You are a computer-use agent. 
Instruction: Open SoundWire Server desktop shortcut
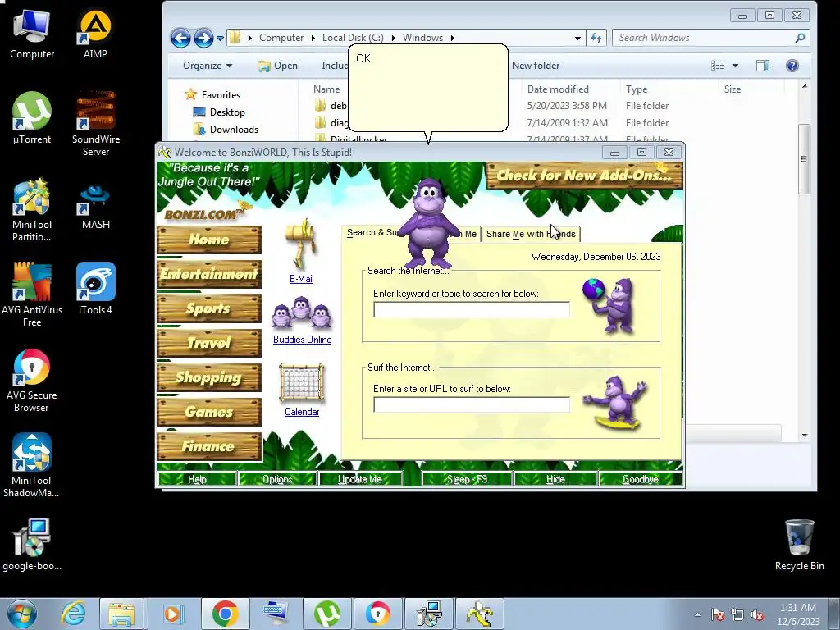pyautogui.click(x=96, y=123)
